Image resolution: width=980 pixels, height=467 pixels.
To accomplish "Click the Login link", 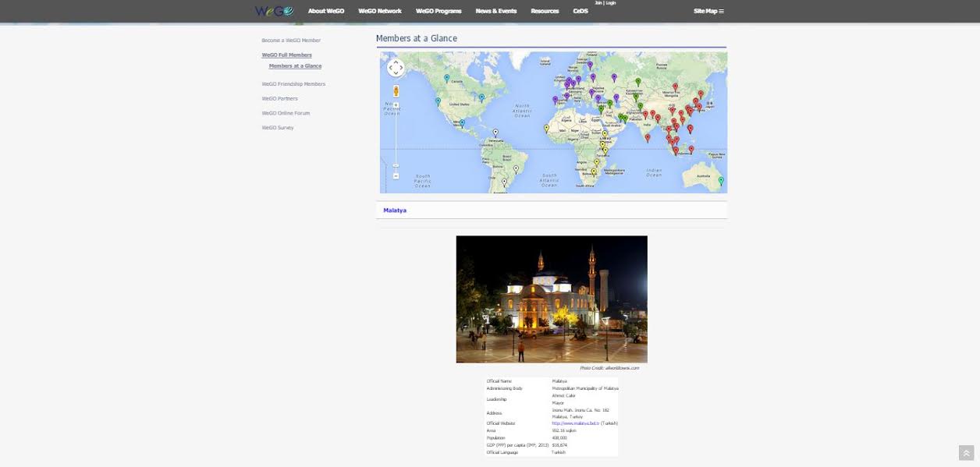I will click(611, 3).
